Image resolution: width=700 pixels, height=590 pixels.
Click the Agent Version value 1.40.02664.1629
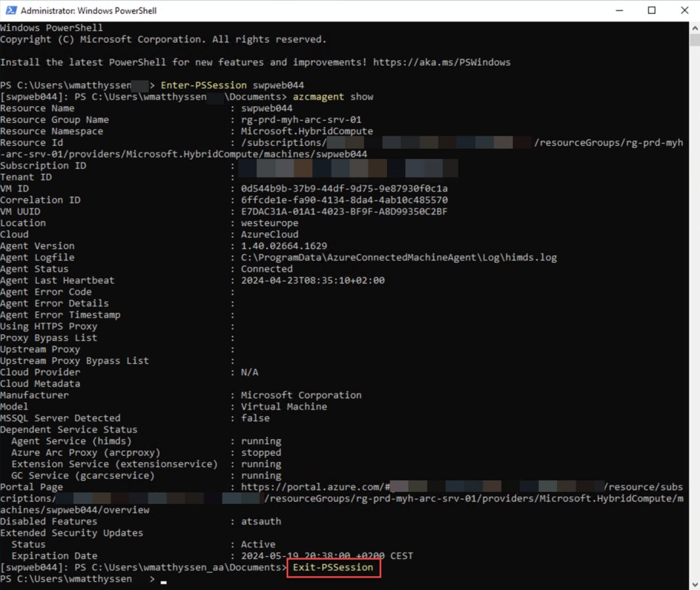(284, 246)
